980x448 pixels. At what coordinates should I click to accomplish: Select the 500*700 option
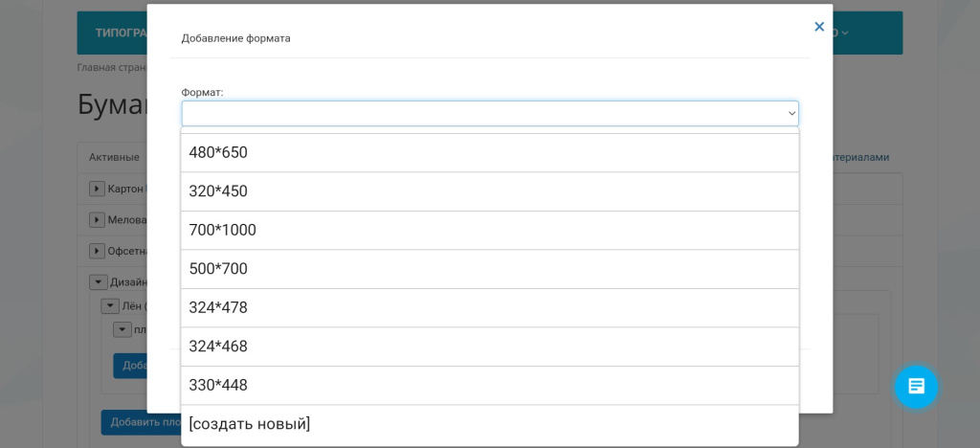pyautogui.click(x=489, y=269)
